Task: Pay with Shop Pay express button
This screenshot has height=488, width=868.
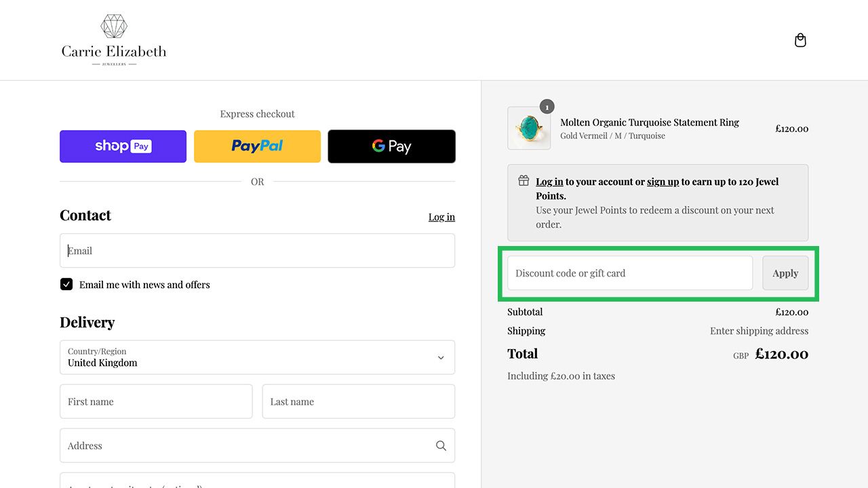Action: pos(123,146)
